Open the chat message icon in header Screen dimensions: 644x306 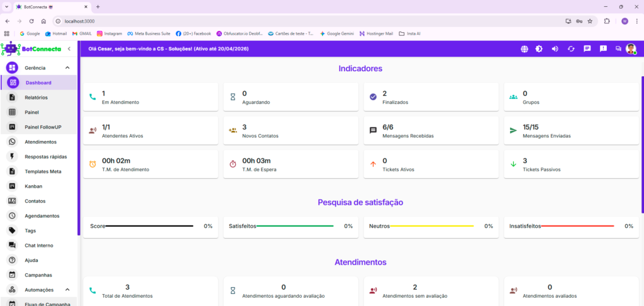coord(587,48)
